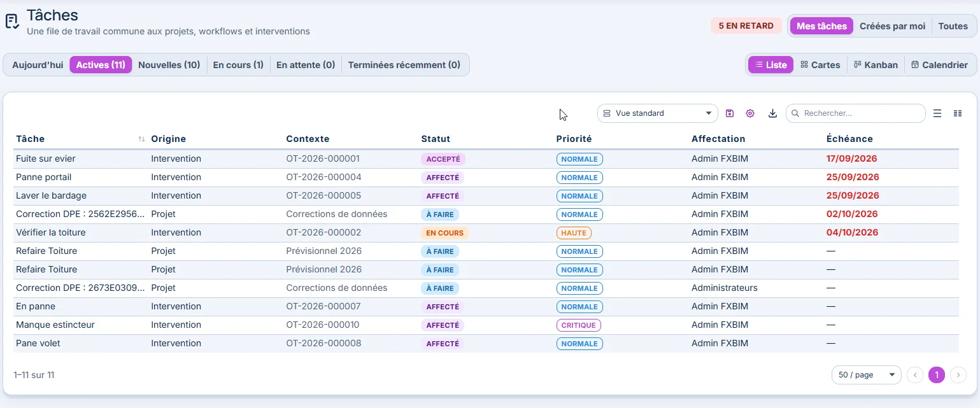Screen dimensions: 980x408
Task: Click the CRITIQUE priority badge
Action: tap(579, 325)
